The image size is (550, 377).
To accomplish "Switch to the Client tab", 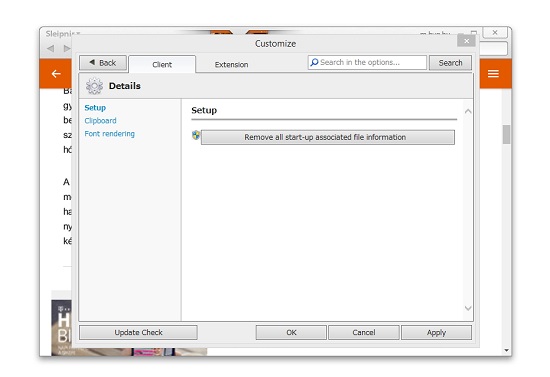I will [162, 65].
